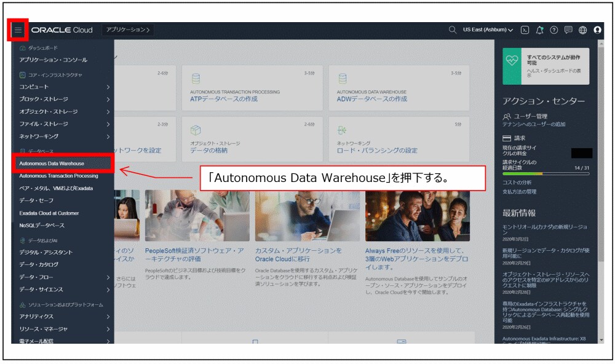This screenshot has width=615, height=364.
Task: Open カスタム・アプリケーション migration article link
Action: [x=298, y=255]
